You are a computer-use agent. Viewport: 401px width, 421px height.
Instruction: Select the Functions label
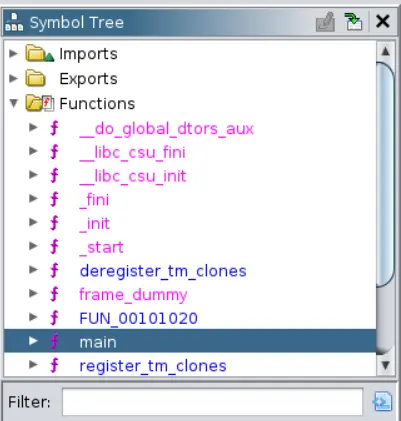(97, 104)
